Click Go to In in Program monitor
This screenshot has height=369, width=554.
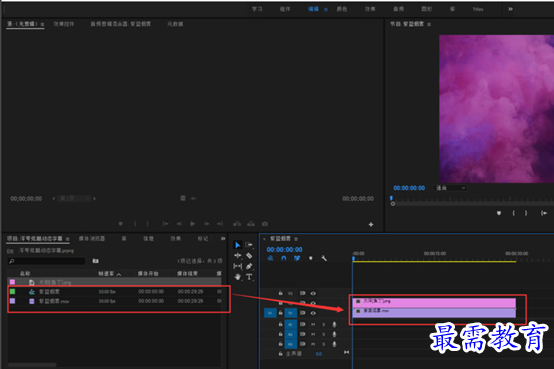(544, 213)
